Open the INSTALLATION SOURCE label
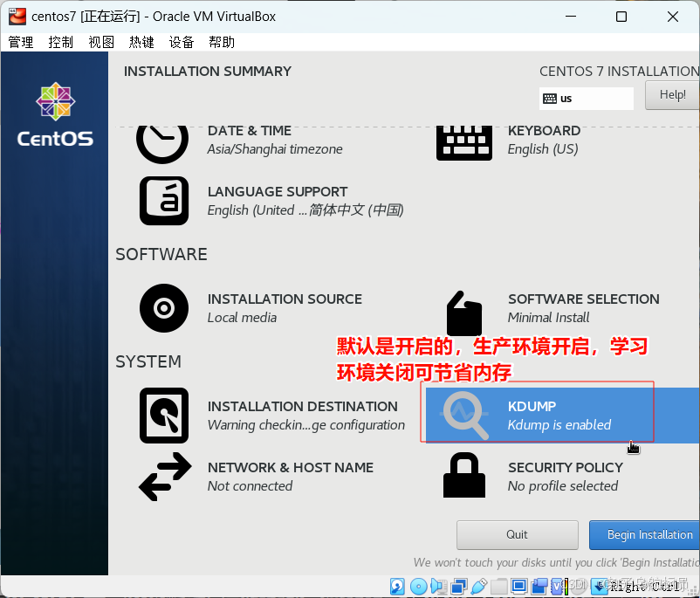Screen dimensions: 700x598 pos(285,299)
